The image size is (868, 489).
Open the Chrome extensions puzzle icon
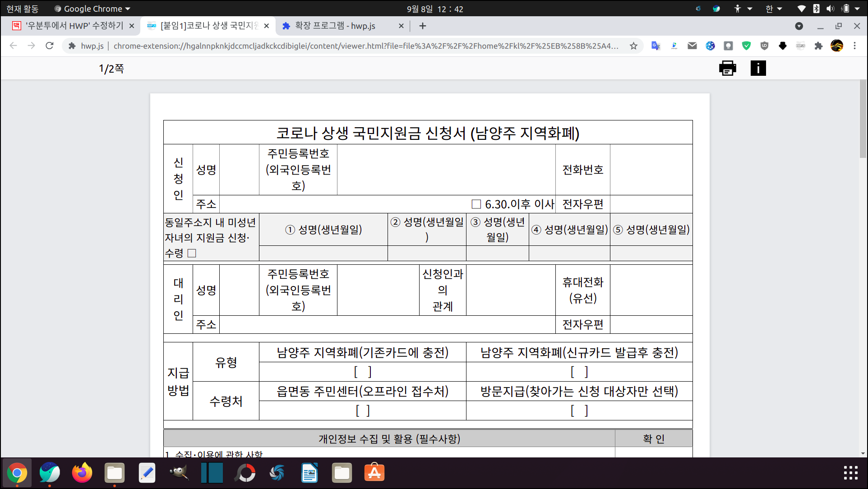pyautogui.click(x=818, y=46)
